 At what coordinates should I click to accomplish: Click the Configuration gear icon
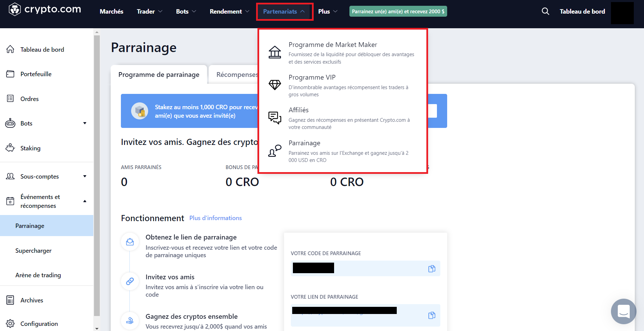(10, 324)
